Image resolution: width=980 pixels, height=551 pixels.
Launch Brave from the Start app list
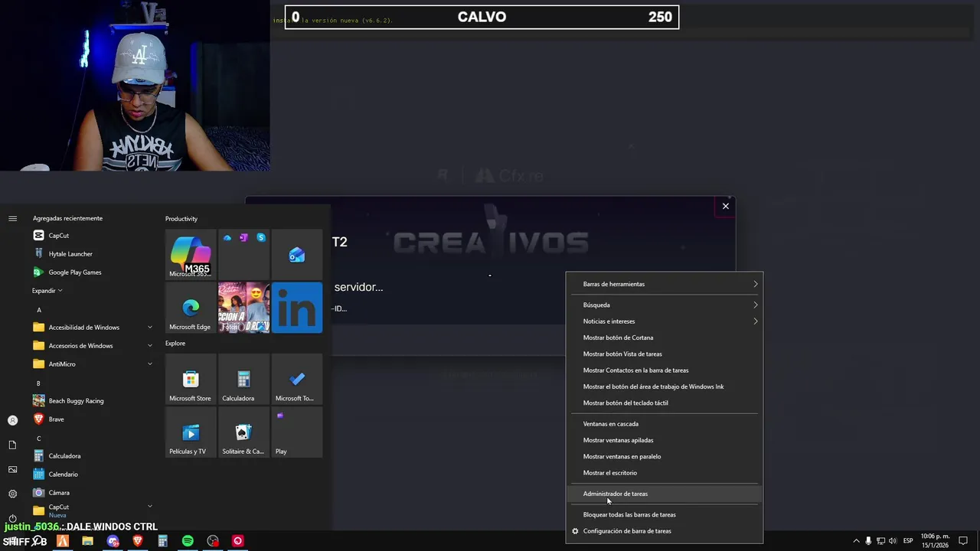tap(56, 419)
